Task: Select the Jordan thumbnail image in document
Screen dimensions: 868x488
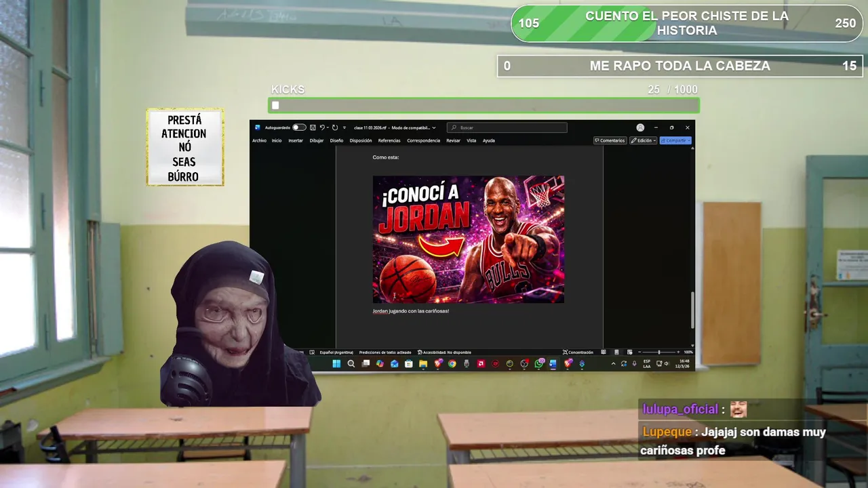Action: (468, 239)
